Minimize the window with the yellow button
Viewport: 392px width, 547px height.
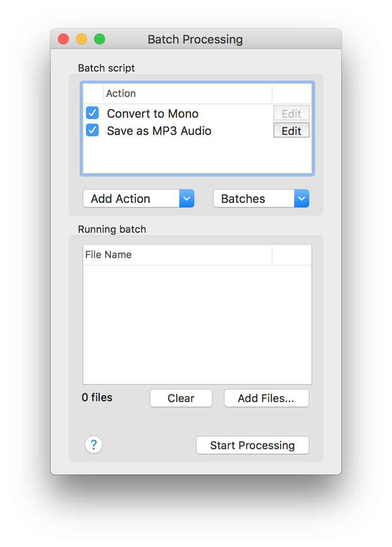coord(81,39)
